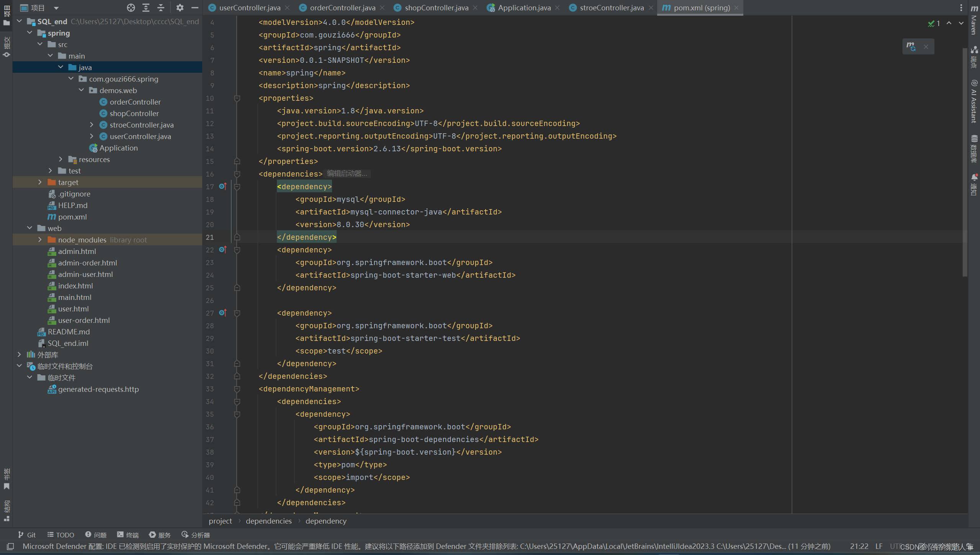Click the expand all tree icon
The image size is (980, 555).
(x=146, y=8)
